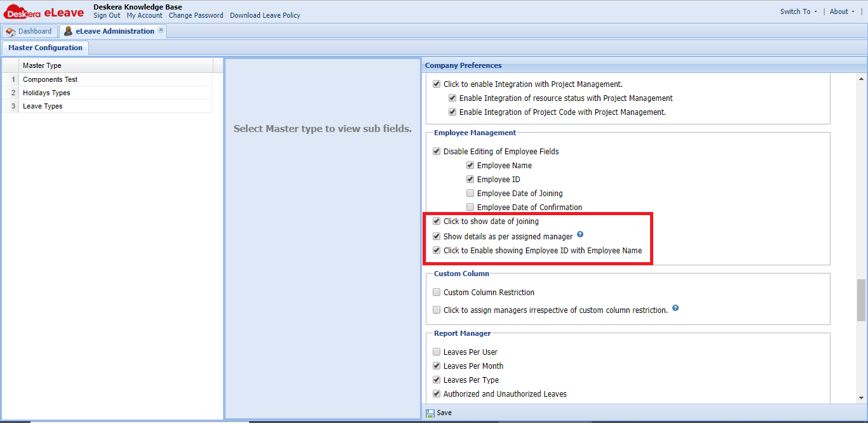The height and width of the screenshot is (424, 868).
Task: Click the Sign Out link
Action: (107, 15)
